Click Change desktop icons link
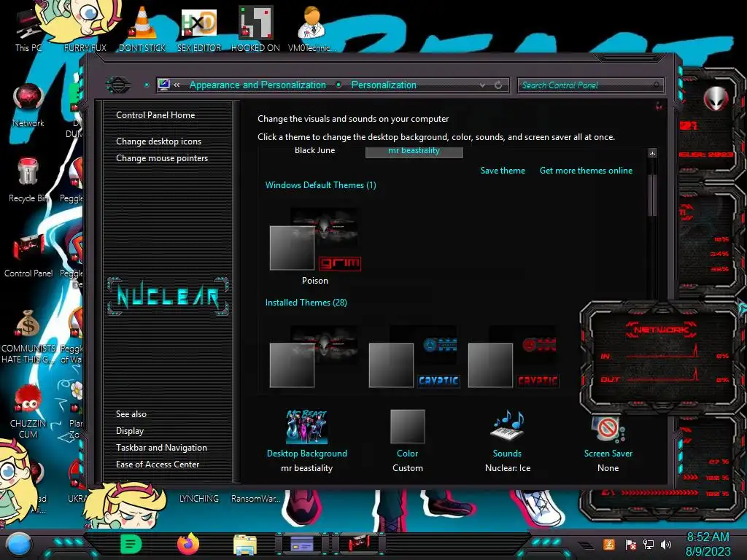The width and height of the screenshot is (747, 560). [158, 141]
